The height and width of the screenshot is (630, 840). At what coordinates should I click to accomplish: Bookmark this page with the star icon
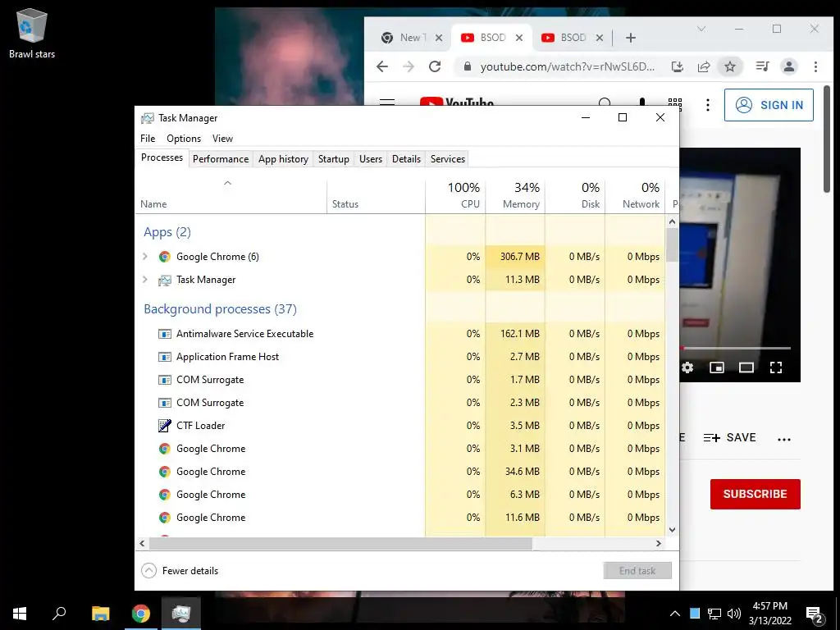729,66
